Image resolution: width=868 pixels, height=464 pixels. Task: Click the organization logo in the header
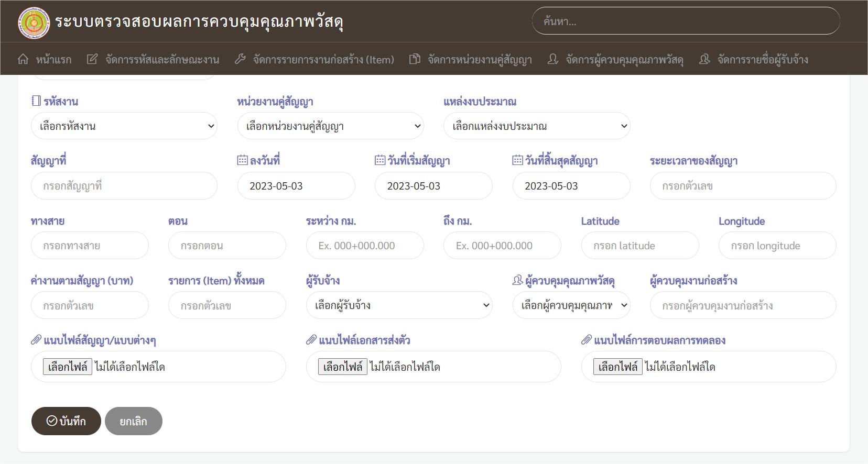tap(34, 22)
